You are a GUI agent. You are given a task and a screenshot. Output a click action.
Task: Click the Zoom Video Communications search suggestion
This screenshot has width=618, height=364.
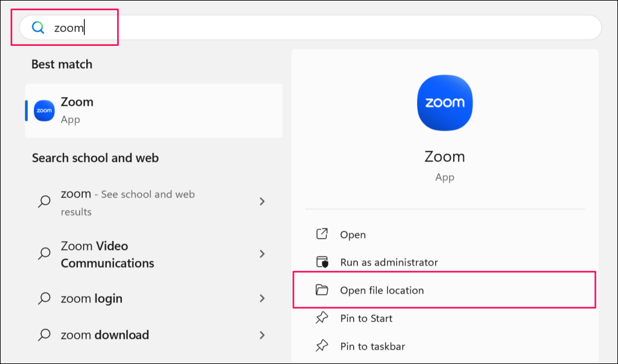107,254
